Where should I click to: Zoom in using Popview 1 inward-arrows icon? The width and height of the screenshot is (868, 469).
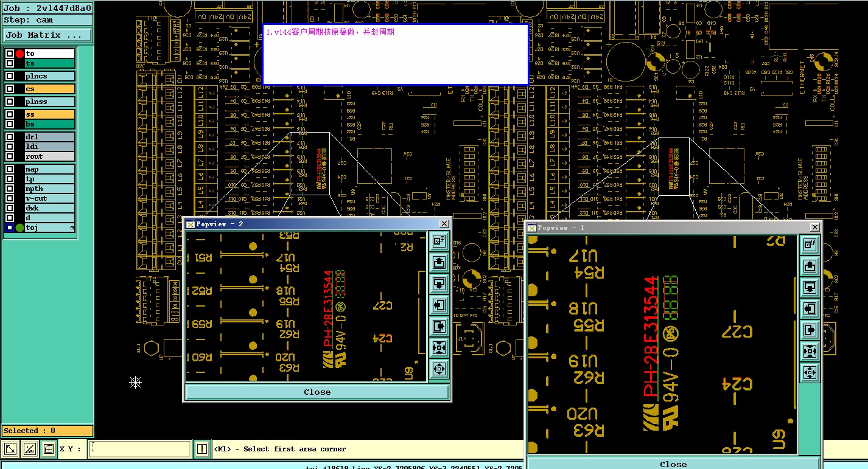click(810, 351)
